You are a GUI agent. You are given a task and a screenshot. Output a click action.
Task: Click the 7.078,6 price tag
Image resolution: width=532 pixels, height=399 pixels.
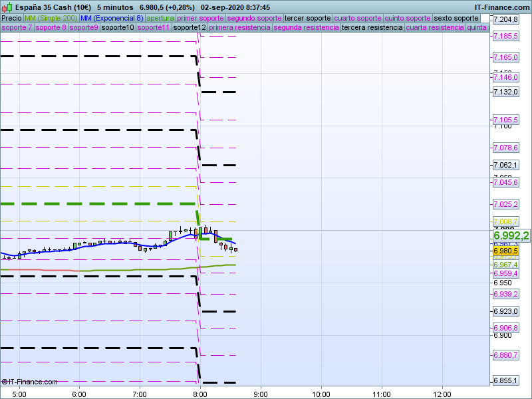tap(505, 147)
